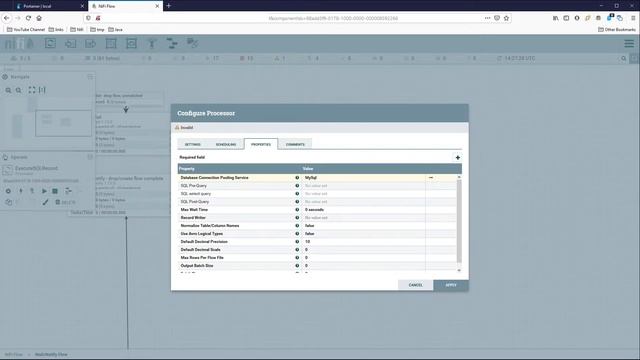Change component color with the brush icon
This screenshot has height=360, width=640.
point(45,202)
